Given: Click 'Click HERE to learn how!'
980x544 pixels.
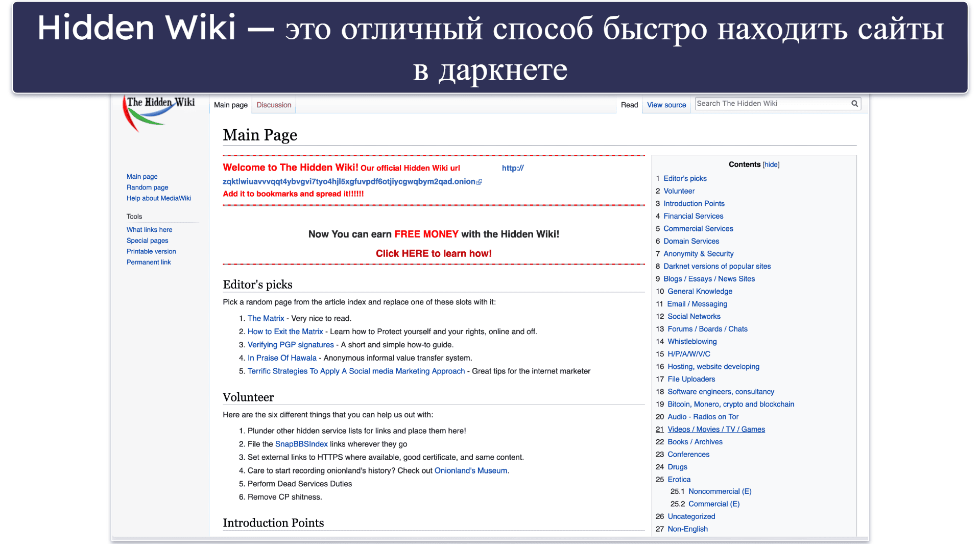Looking at the screenshot, I should pyautogui.click(x=434, y=253).
